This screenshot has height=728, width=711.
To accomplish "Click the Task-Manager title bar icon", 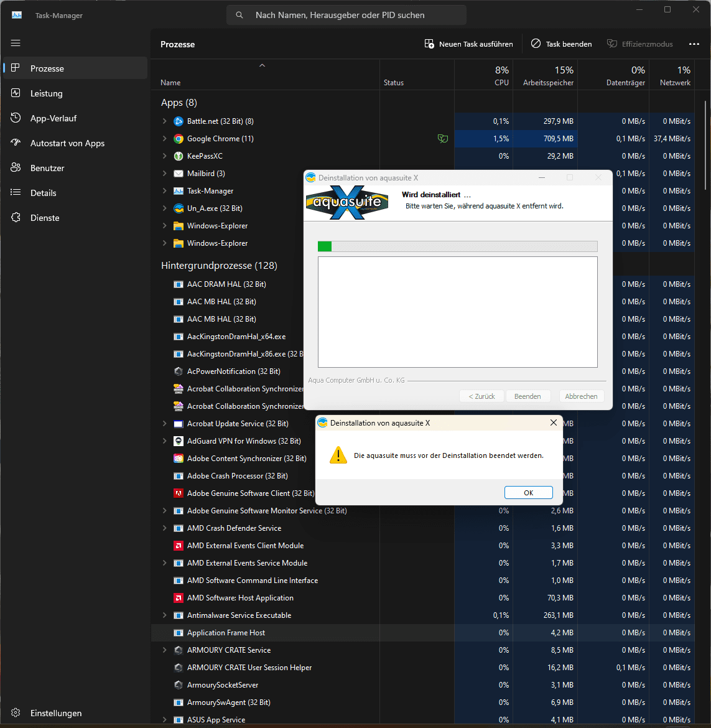I will pos(17,16).
